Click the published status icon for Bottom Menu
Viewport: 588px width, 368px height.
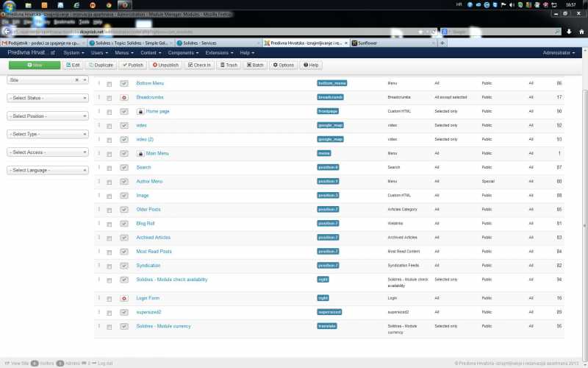[124, 83]
